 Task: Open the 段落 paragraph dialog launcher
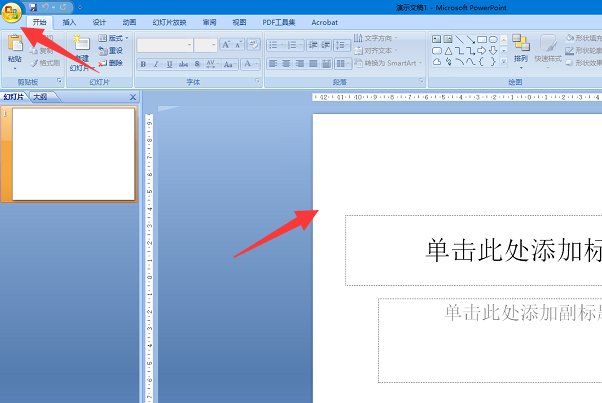421,81
